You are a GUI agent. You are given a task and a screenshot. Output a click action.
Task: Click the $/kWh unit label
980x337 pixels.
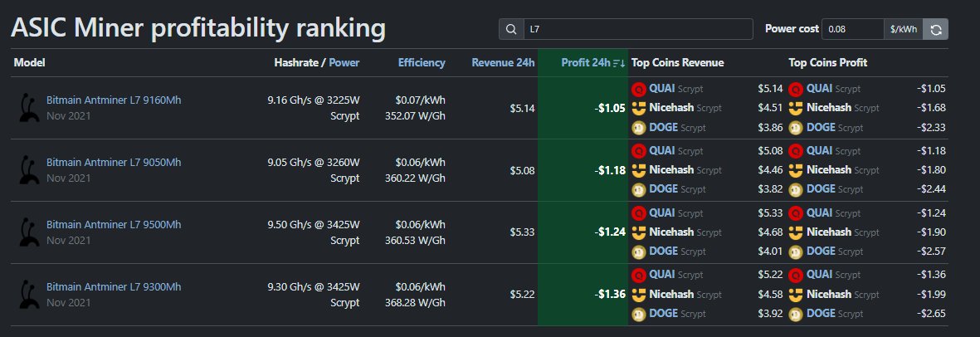[x=903, y=29]
